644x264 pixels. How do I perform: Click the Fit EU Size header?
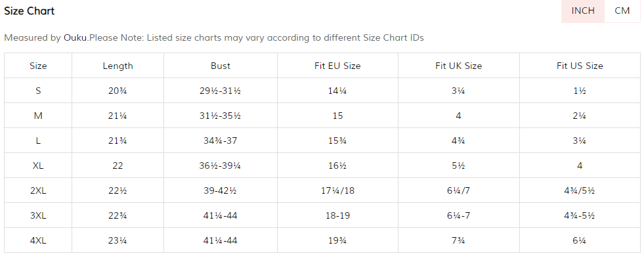pyautogui.click(x=337, y=66)
